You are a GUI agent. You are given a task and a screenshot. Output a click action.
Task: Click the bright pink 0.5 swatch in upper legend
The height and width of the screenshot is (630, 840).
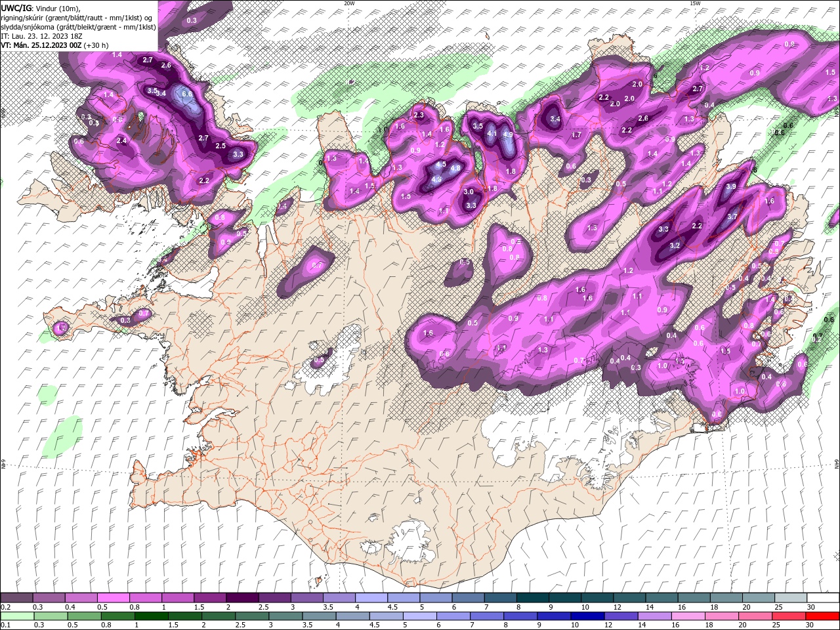(113, 598)
